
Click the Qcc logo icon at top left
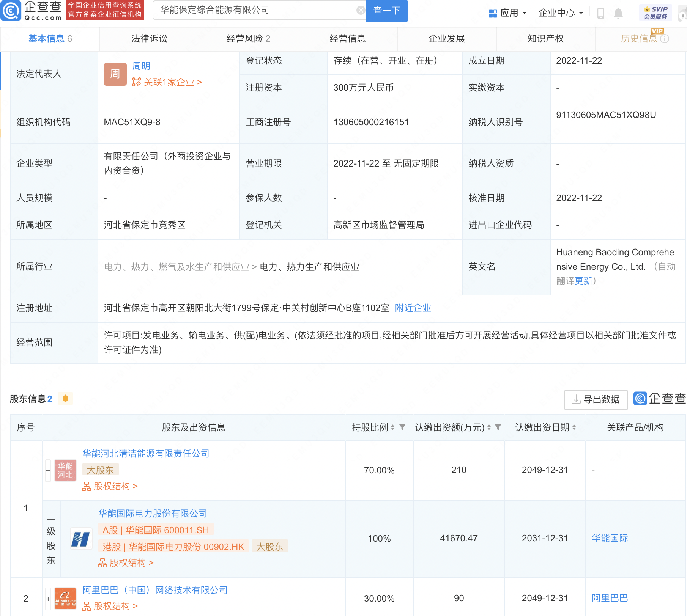11,11
